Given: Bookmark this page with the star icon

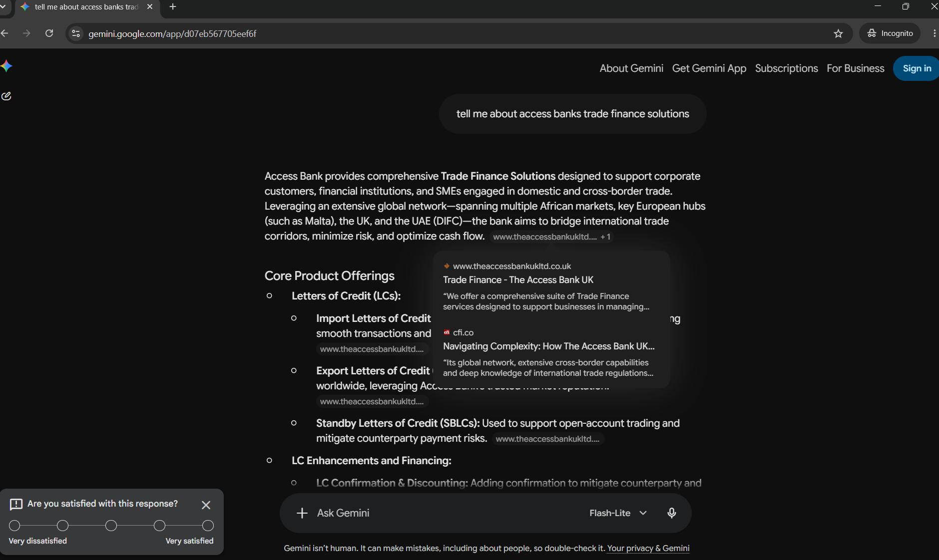Looking at the screenshot, I should (x=838, y=33).
